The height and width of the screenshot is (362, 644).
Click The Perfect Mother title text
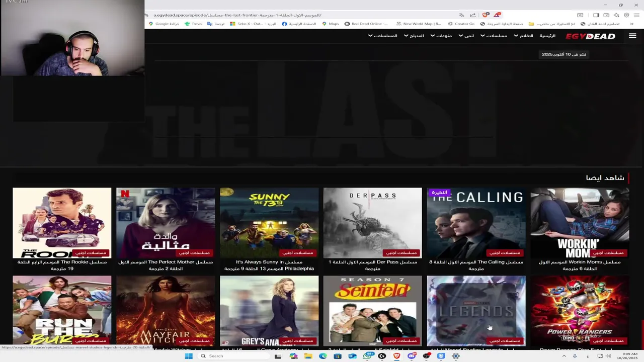[x=166, y=265]
